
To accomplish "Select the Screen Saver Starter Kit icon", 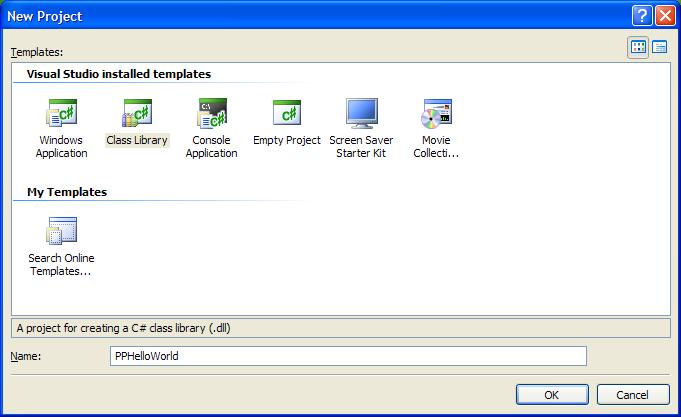I will coord(362,113).
